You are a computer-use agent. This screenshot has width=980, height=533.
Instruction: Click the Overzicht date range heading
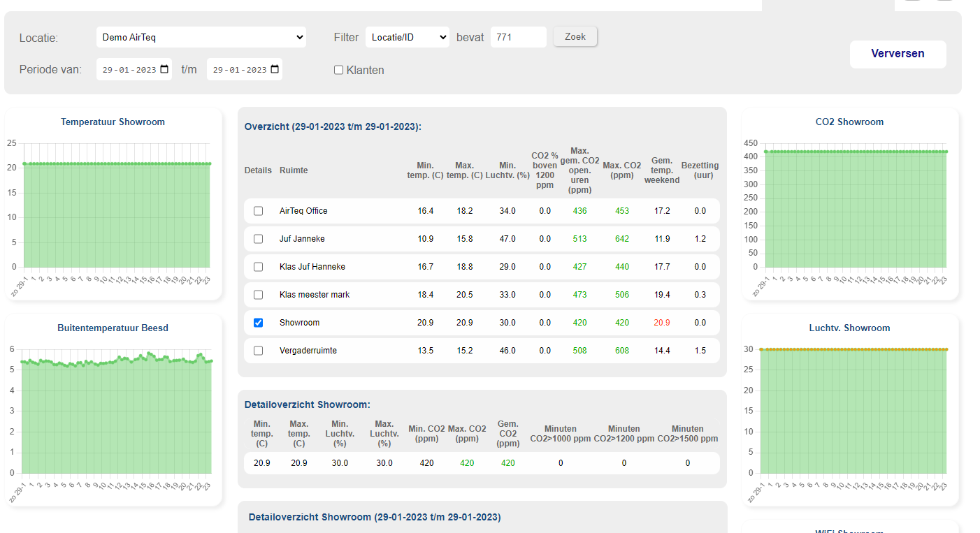333,127
